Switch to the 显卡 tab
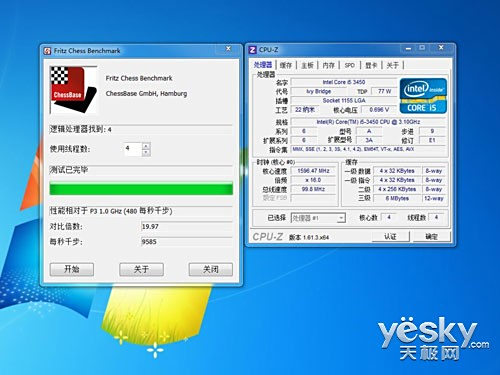500x375 pixels. coord(371,65)
